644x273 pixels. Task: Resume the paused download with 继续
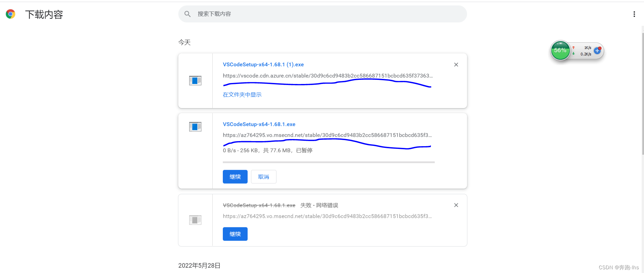click(x=235, y=177)
